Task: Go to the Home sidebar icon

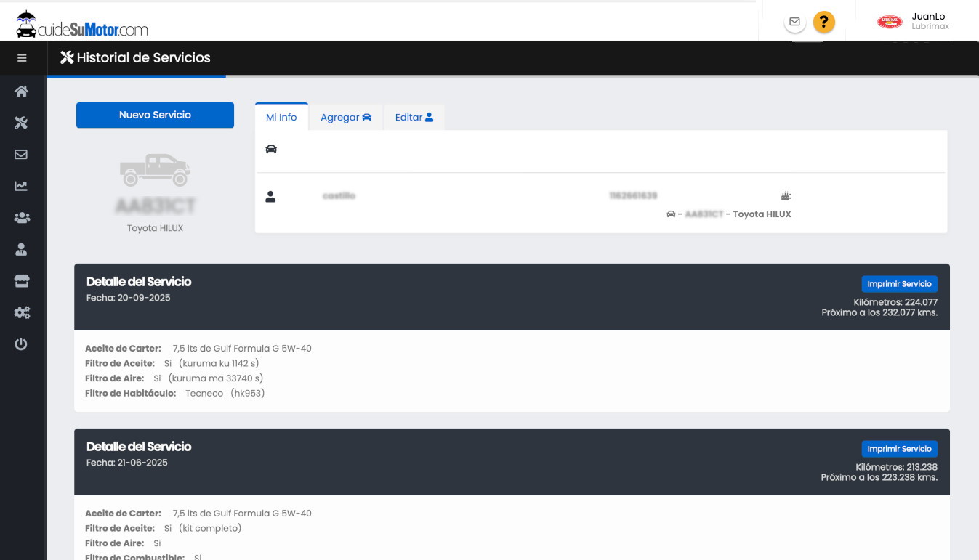Action: (x=21, y=92)
